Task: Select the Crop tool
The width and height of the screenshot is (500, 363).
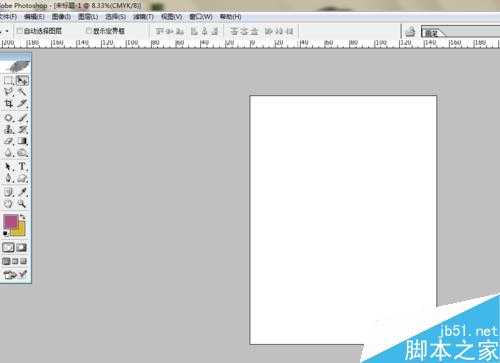Action: pos(8,104)
